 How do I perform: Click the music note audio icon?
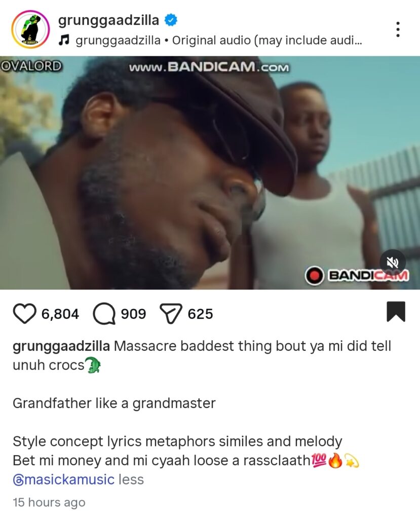click(64, 41)
